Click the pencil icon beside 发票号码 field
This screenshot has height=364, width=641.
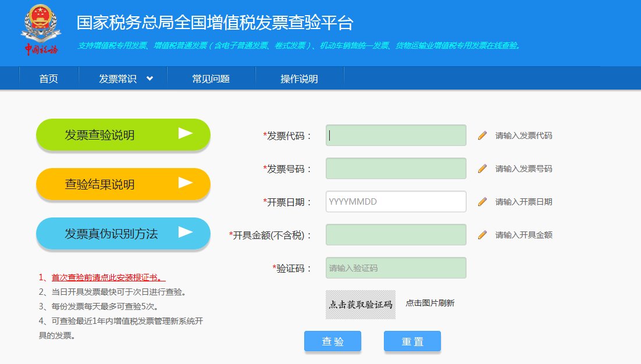pyautogui.click(x=482, y=168)
